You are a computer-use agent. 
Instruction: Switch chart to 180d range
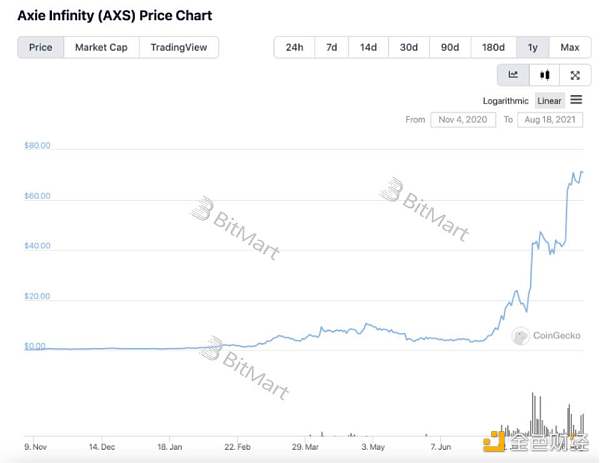click(493, 47)
